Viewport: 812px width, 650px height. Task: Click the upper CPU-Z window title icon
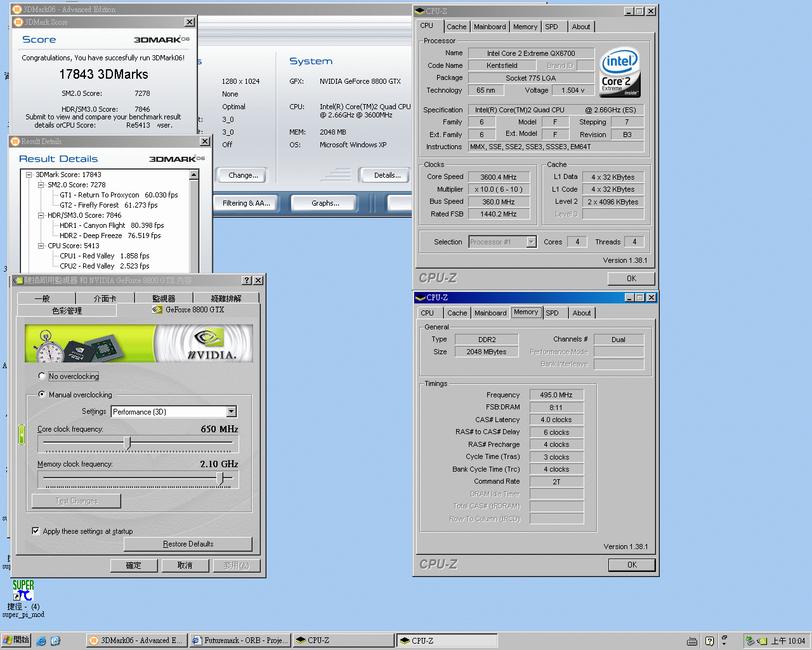[x=419, y=11]
